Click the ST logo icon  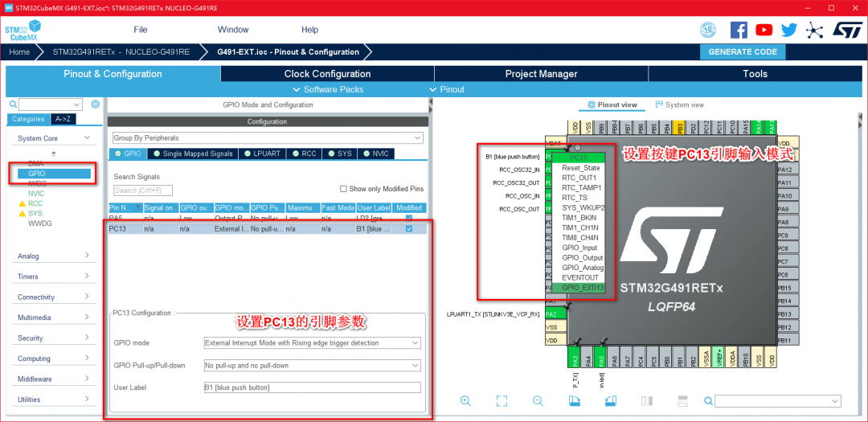[847, 30]
